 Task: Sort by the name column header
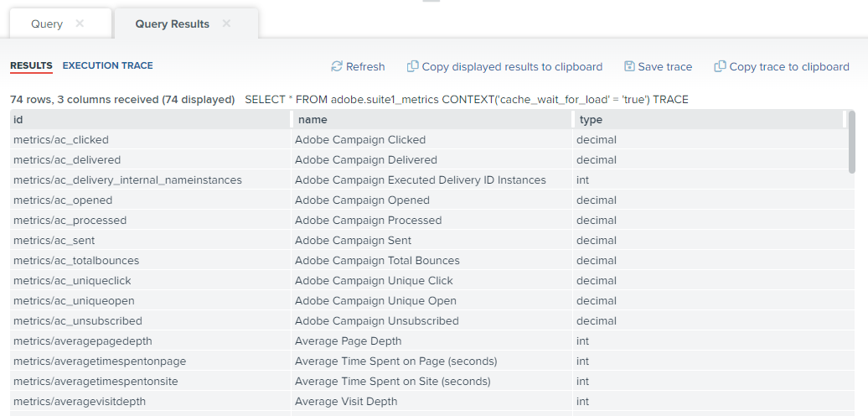(431, 120)
